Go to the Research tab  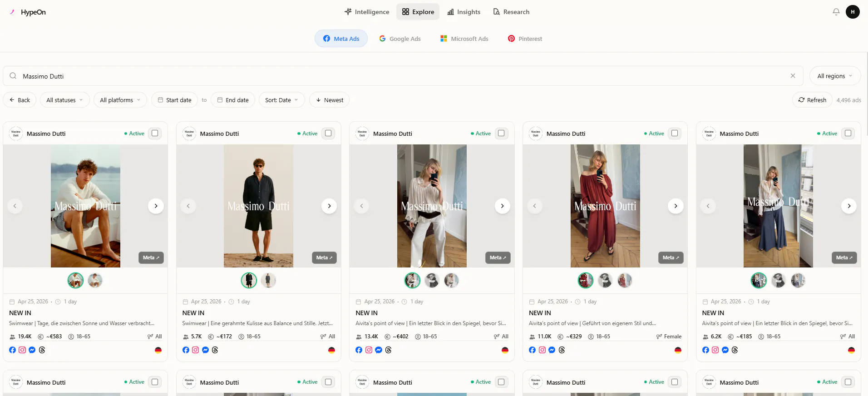point(511,12)
